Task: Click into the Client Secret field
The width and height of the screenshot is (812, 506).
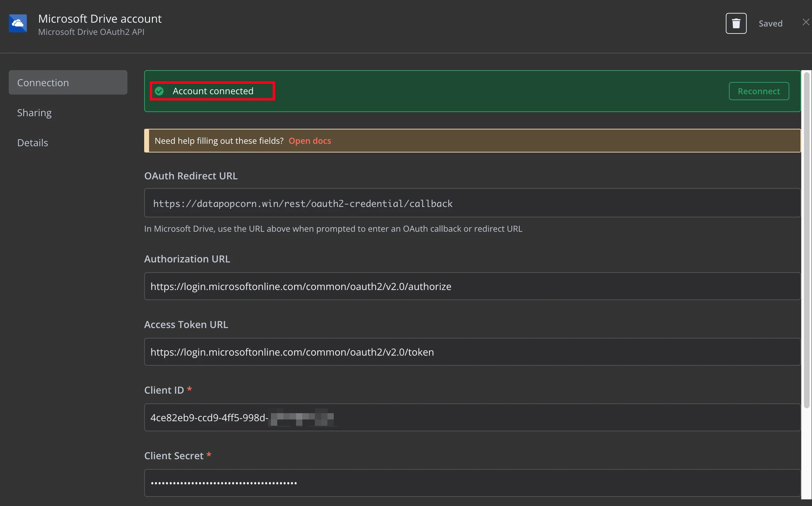Action: 472,483
